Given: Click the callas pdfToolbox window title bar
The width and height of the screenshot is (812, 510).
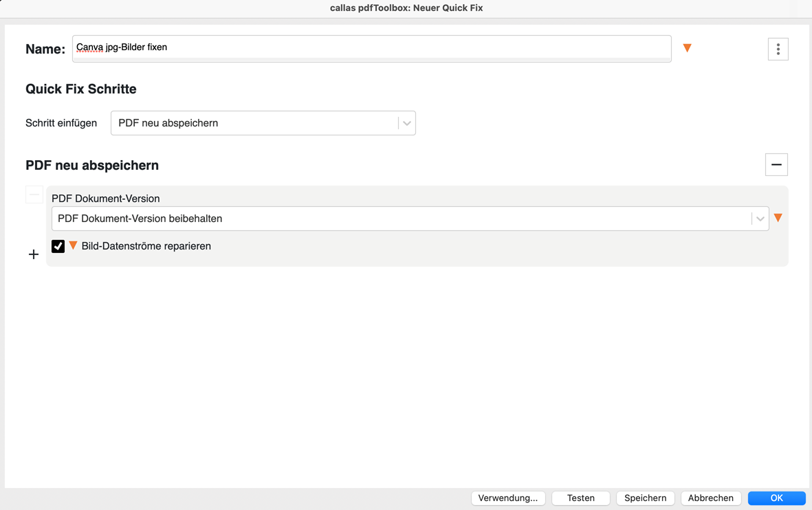Looking at the screenshot, I should [406, 8].
